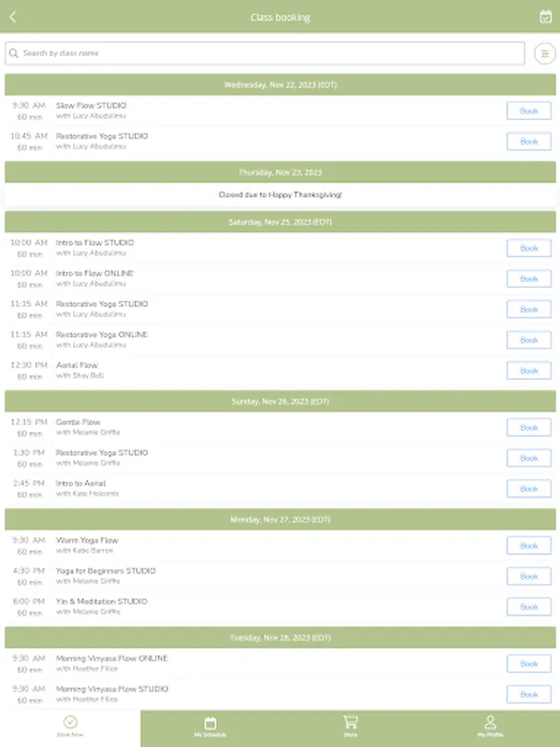Viewport: 560px width, 747px height.
Task: Book Restorative Yoga STUDIO at 1:30 PM
Action: [x=528, y=458]
